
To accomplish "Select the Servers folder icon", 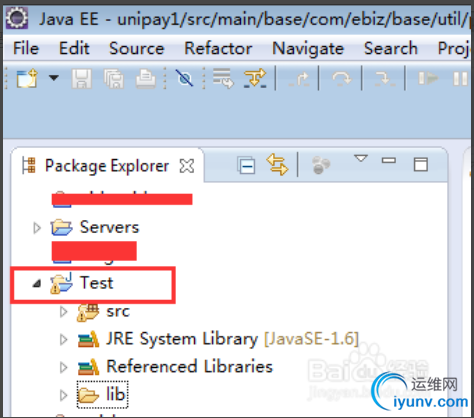I will [61, 227].
